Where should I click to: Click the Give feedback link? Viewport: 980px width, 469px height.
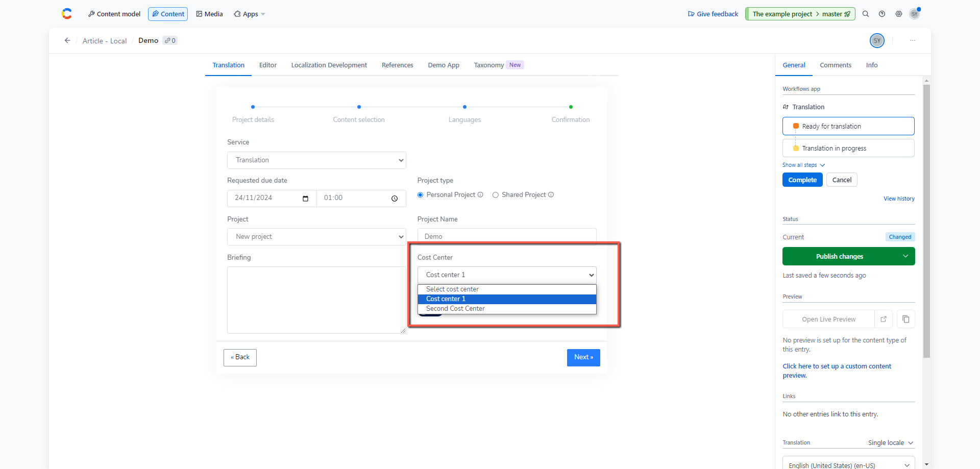point(713,14)
